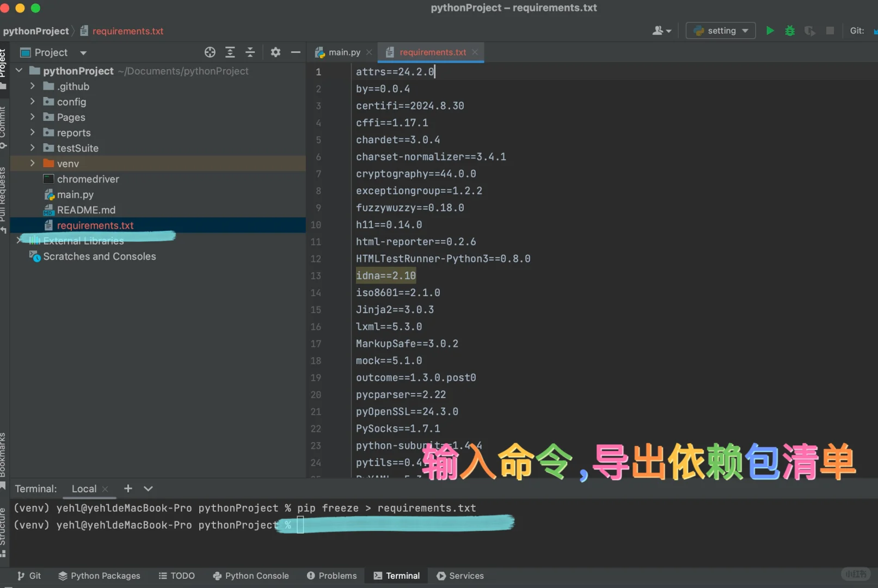The height and width of the screenshot is (588, 878).
Task: Run the project with the green Run icon
Action: click(770, 30)
